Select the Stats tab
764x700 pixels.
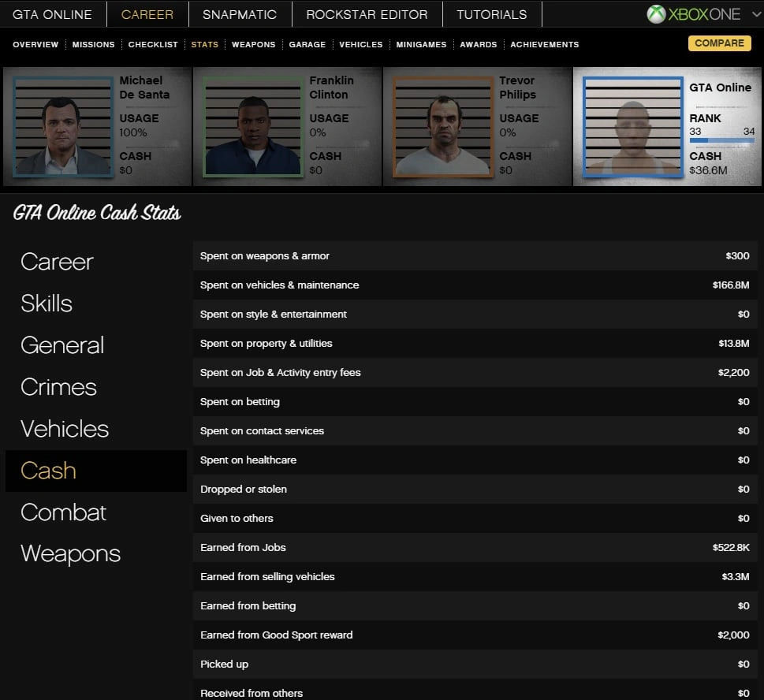[205, 44]
